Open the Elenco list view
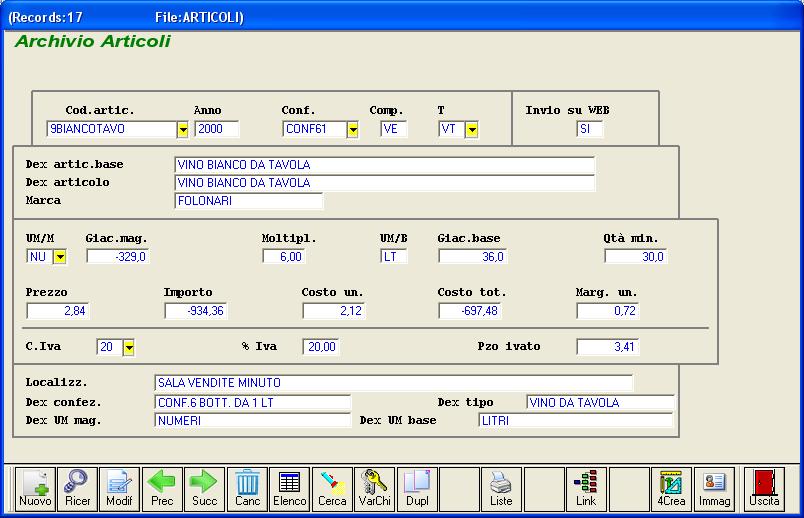This screenshot has width=804, height=518. (x=289, y=489)
